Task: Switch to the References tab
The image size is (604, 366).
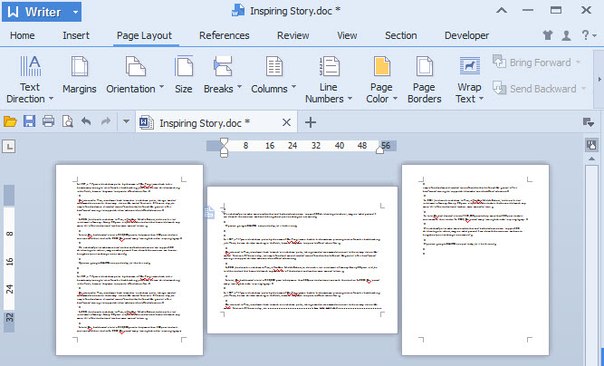Action: click(224, 35)
